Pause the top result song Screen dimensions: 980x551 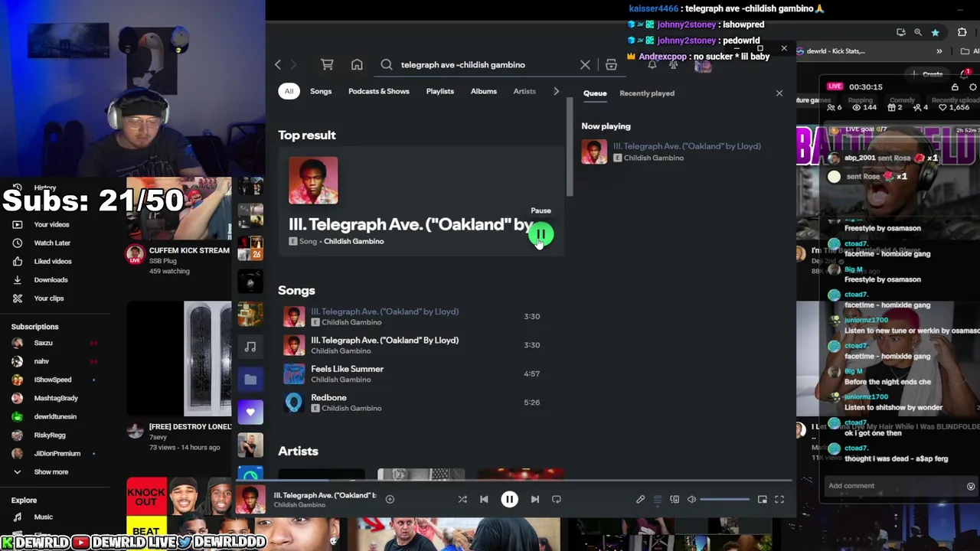click(541, 234)
